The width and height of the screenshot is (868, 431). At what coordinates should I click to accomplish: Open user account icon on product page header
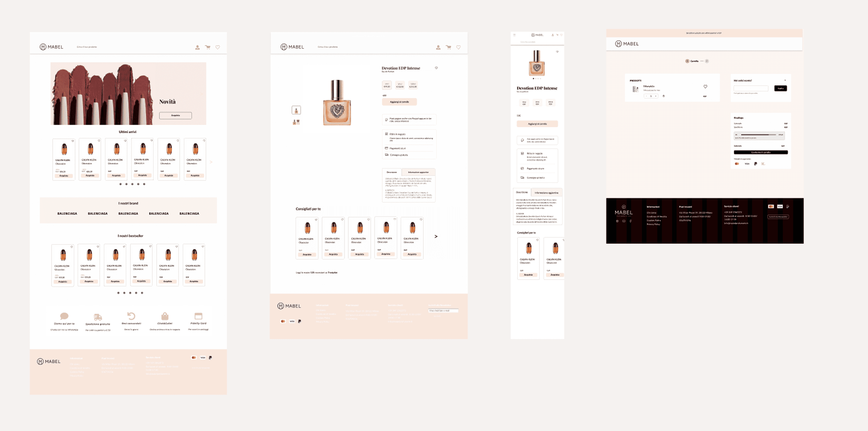(438, 47)
